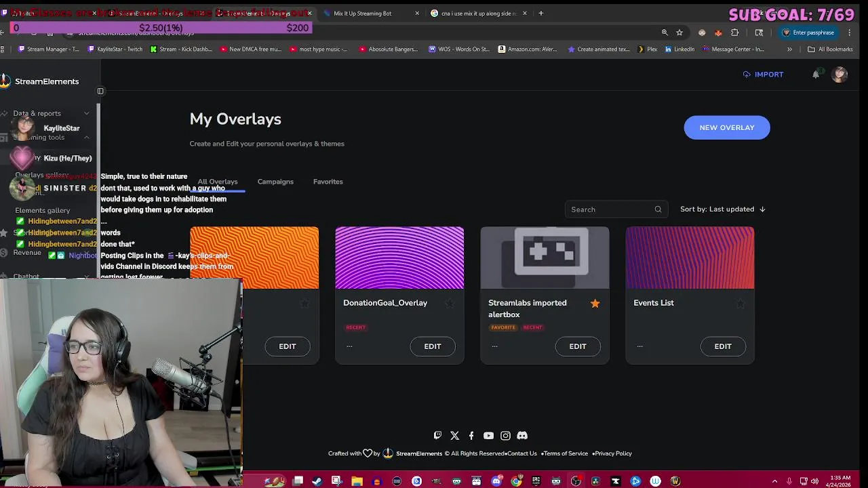868x488 pixels.
Task: Open Streamlabs imported alertbox three-dot menu
Action: (x=494, y=346)
